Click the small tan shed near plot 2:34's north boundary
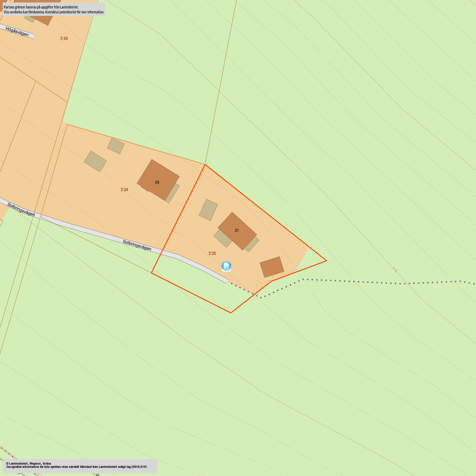 pyautogui.click(x=116, y=146)
